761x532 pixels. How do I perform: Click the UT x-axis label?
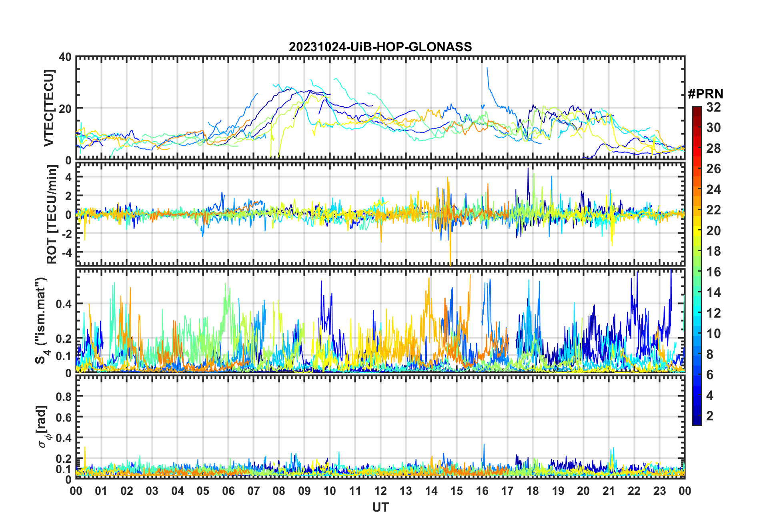[380, 508]
